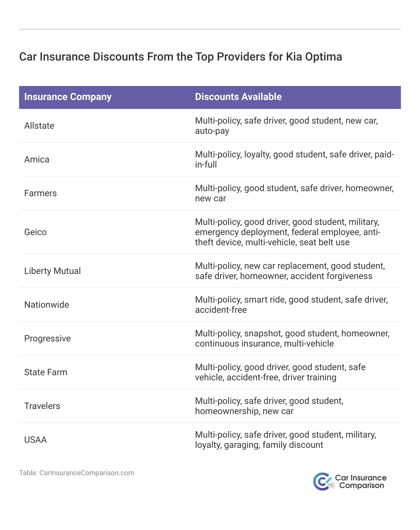Select Progressive's discounts text cell

pyautogui.click(x=292, y=338)
